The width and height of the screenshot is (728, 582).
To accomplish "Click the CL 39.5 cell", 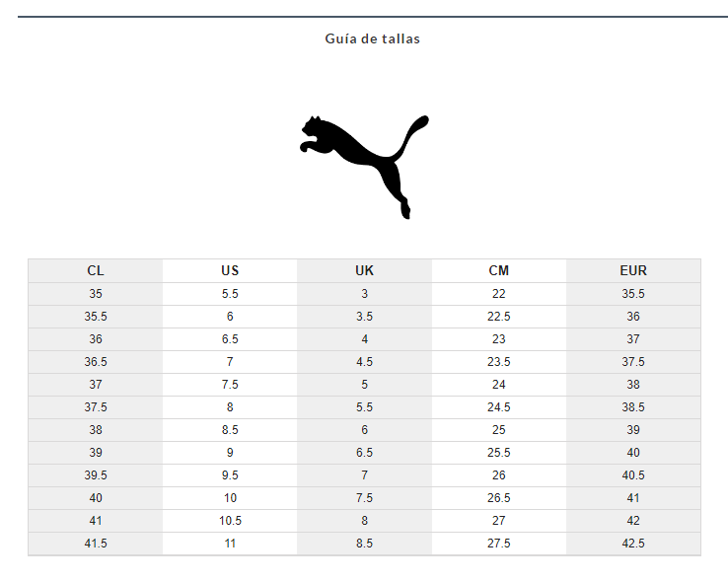I will coord(96,475).
